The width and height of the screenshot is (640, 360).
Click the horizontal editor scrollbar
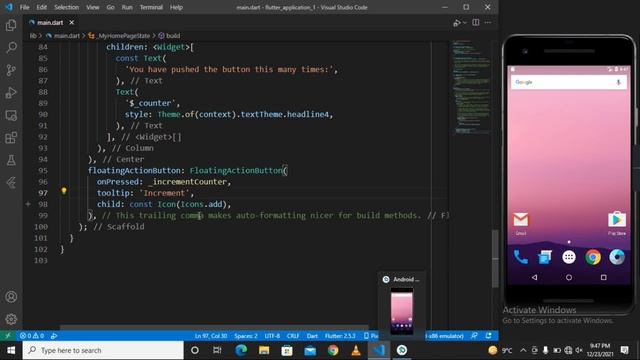tap(214, 327)
